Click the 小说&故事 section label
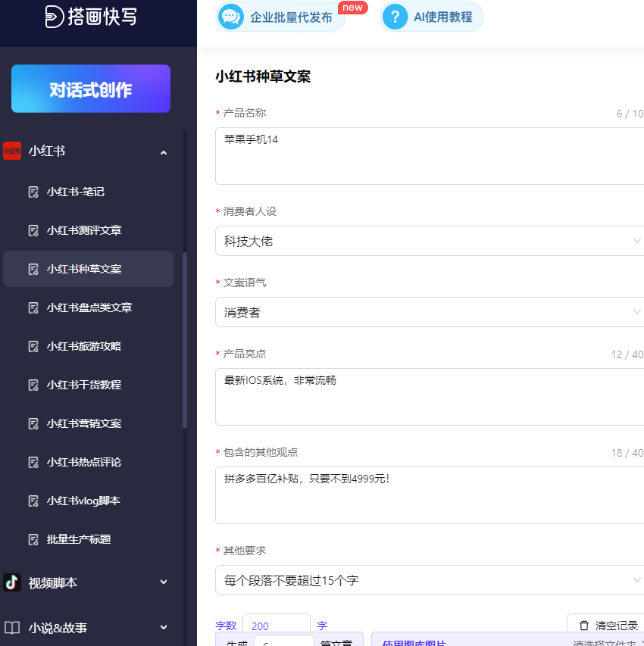The image size is (644, 646). (x=58, y=628)
